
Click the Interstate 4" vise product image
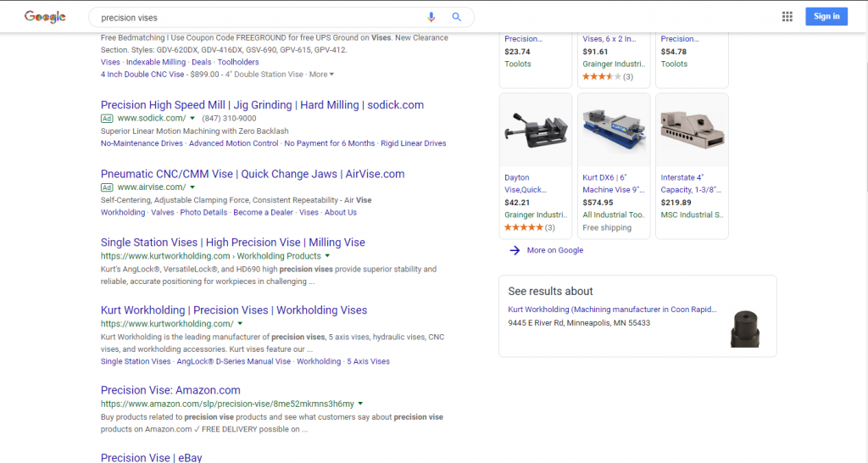692,131
